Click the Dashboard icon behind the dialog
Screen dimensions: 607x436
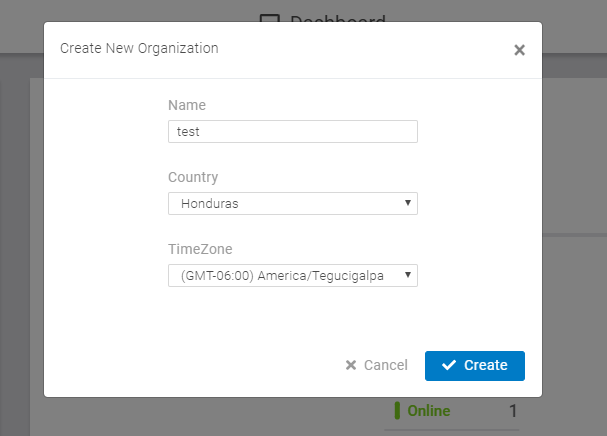269,18
